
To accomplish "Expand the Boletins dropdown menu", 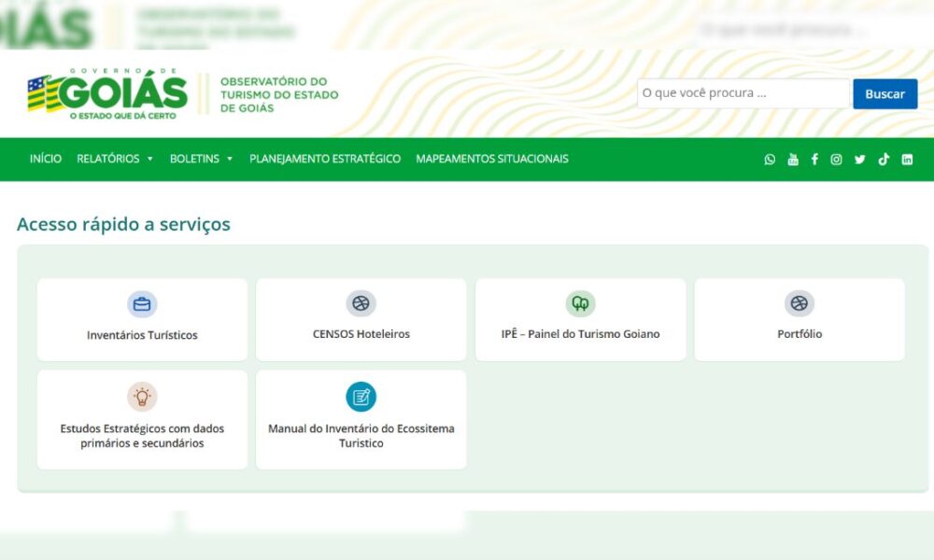I will (201, 160).
